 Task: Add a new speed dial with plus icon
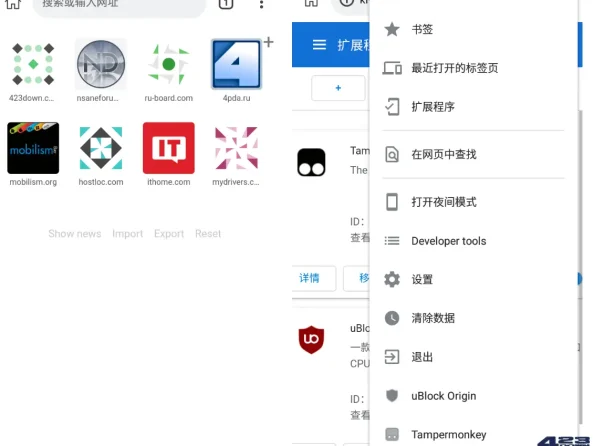[269, 42]
